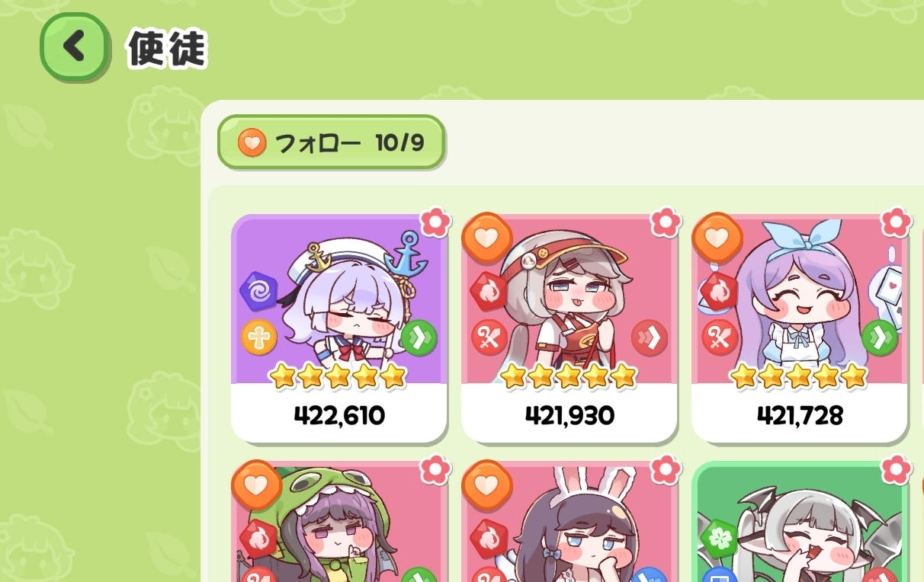The image size is (924, 582).
Task: Click pink flower badge on bunny ears card
Action: (666, 469)
